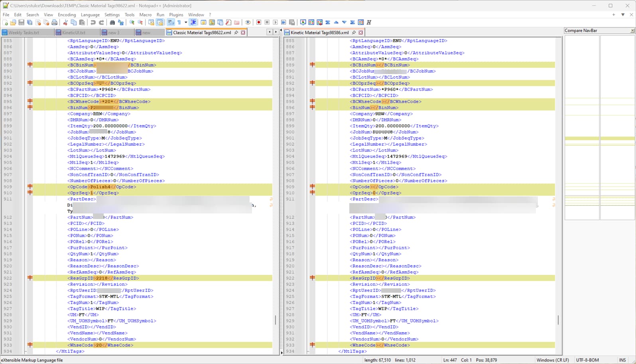The image size is (636, 364).
Task: Click the Undo arrow in toolbar
Action: click(x=93, y=22)
